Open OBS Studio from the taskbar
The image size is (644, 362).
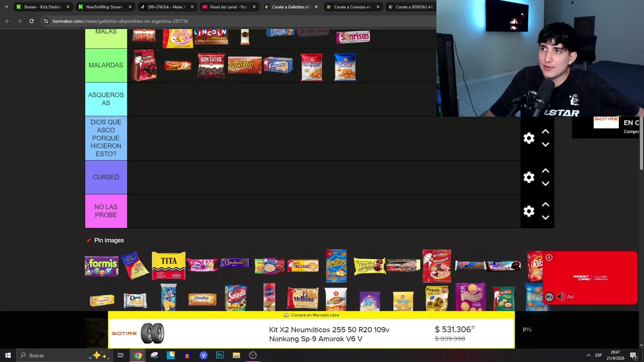(253, 355)
